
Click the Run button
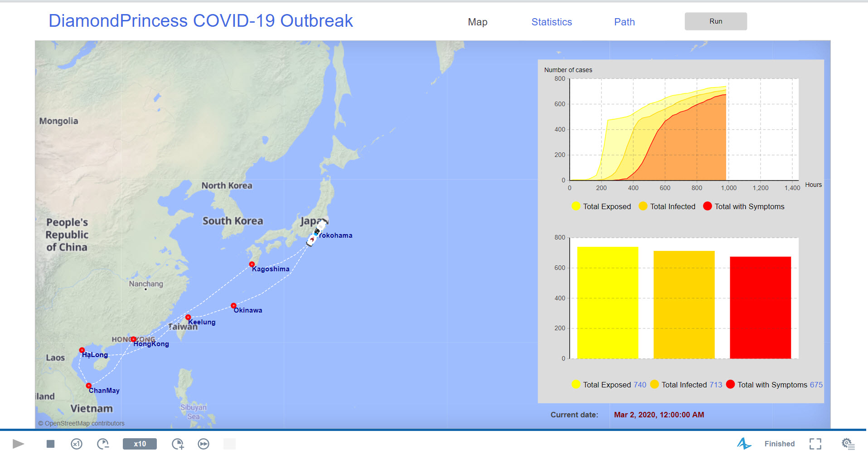point(716,21)
